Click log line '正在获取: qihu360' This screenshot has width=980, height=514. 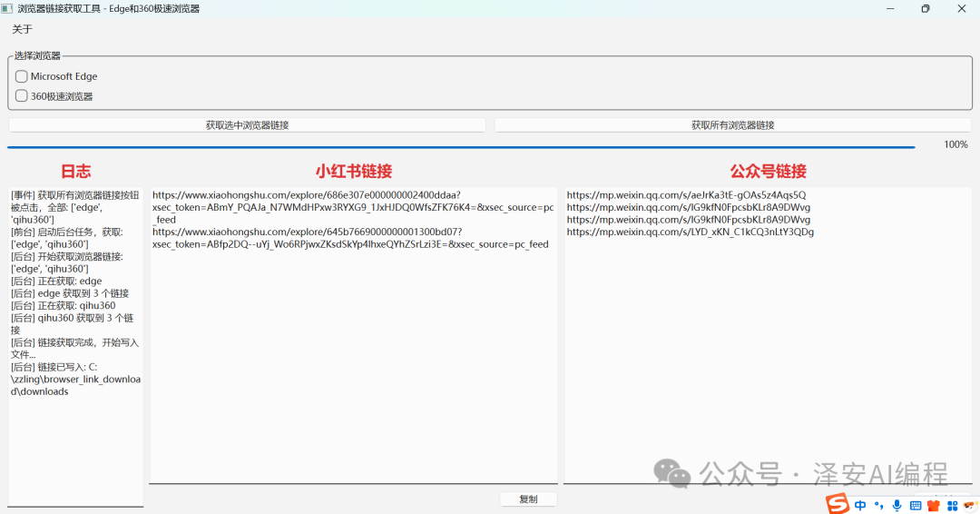tap(64, 306)
